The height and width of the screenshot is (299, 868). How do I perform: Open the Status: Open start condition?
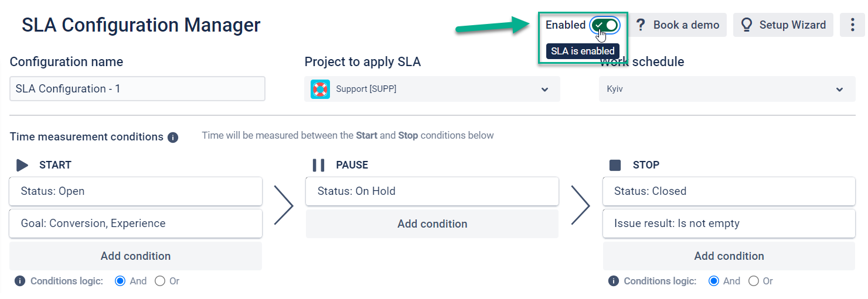(135, 191)
